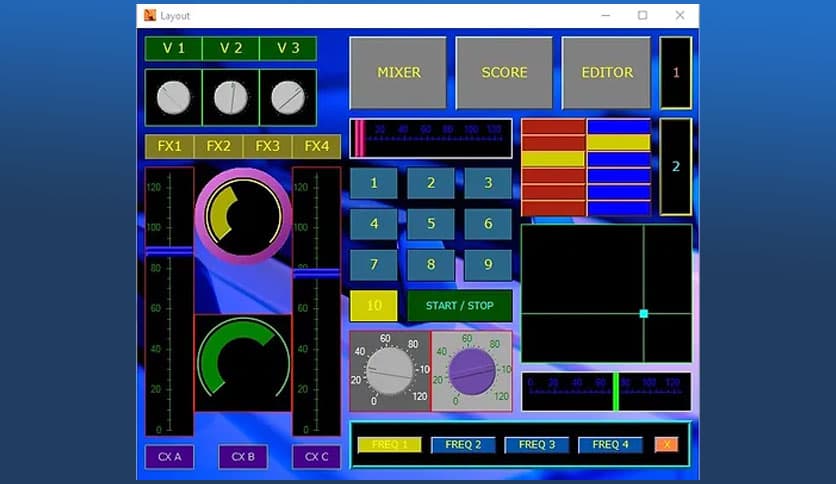Click the top red cell in the grid
836x484 pixels.
553,126
